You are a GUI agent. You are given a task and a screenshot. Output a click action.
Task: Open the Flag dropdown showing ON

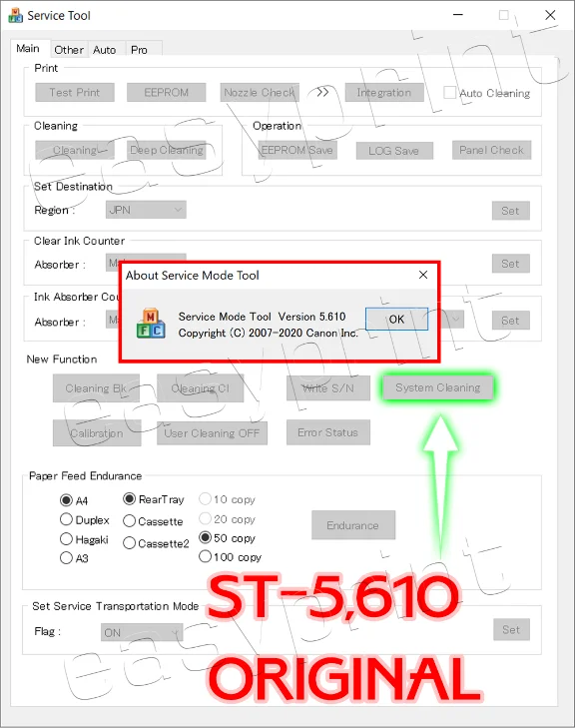142,632
